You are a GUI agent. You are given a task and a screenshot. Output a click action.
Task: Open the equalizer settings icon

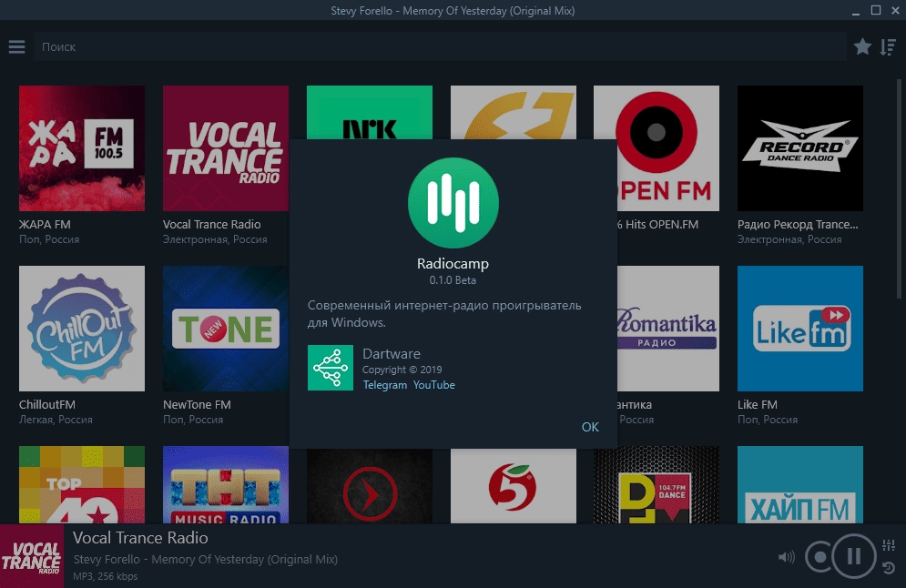pyautogui.click(x=889, y=544)
